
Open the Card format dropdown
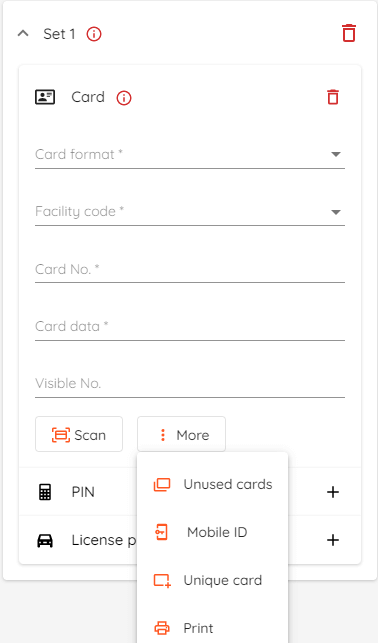[x=190, y=155]
